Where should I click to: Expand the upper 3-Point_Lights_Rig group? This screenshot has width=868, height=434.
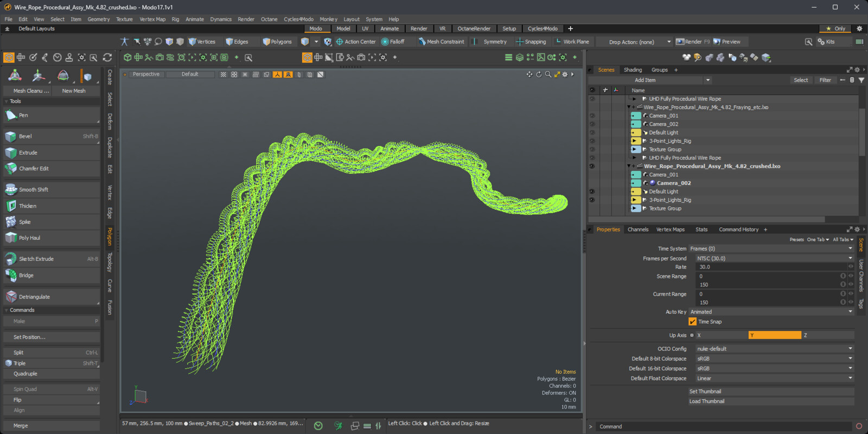click(x=635, y=141)
